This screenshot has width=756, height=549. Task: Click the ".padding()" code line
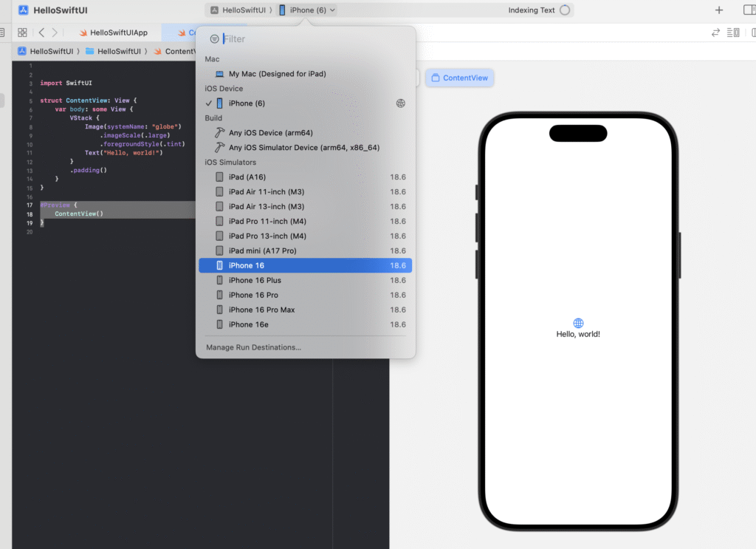coord(89,170)
